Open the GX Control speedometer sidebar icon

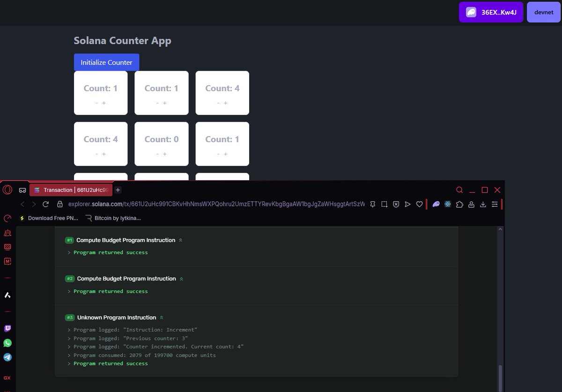point(7,218)
